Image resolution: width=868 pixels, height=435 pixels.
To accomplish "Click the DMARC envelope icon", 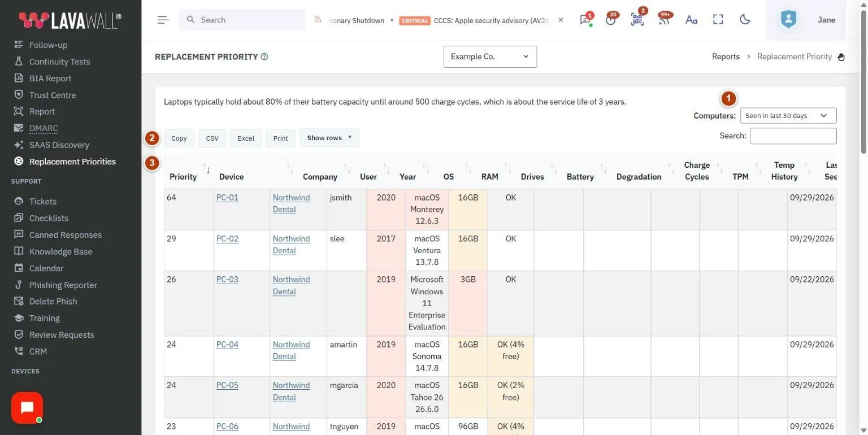I will (x=19, y=128).
